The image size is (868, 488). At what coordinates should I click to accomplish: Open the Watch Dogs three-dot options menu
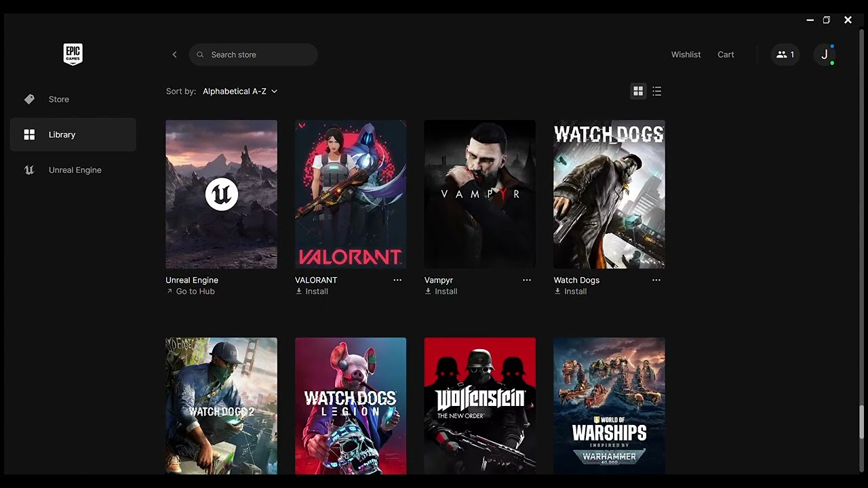(x=656, y=280)
